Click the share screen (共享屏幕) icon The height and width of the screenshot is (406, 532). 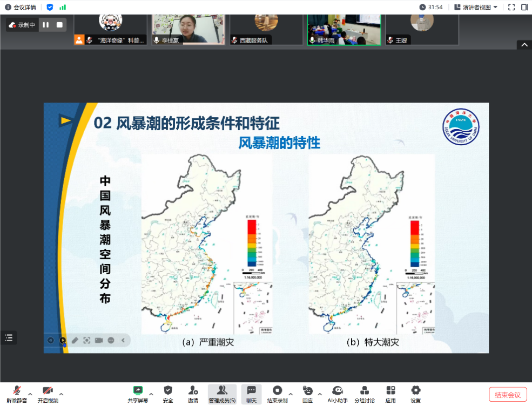point(138,391)
